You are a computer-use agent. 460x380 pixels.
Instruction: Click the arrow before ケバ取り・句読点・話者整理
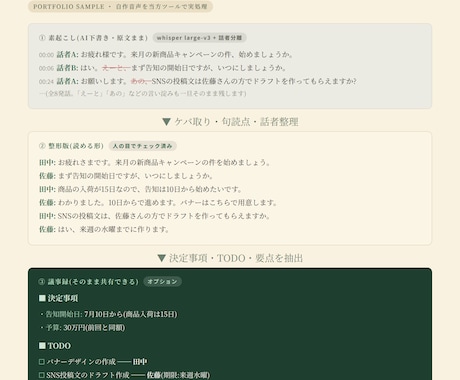(166, 122)
